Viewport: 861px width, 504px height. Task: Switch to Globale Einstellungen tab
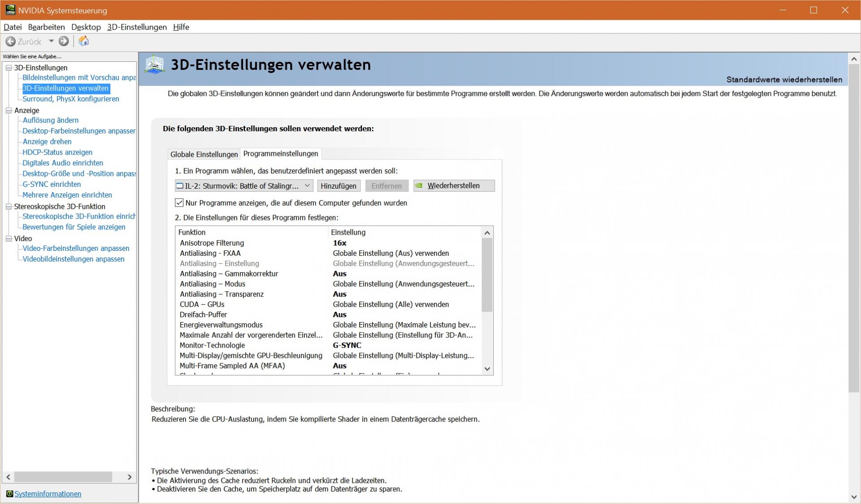[x=204, y=154]
